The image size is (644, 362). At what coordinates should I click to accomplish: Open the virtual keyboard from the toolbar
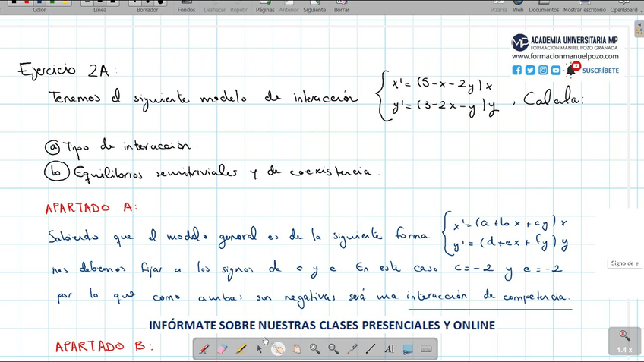point(426,349)
